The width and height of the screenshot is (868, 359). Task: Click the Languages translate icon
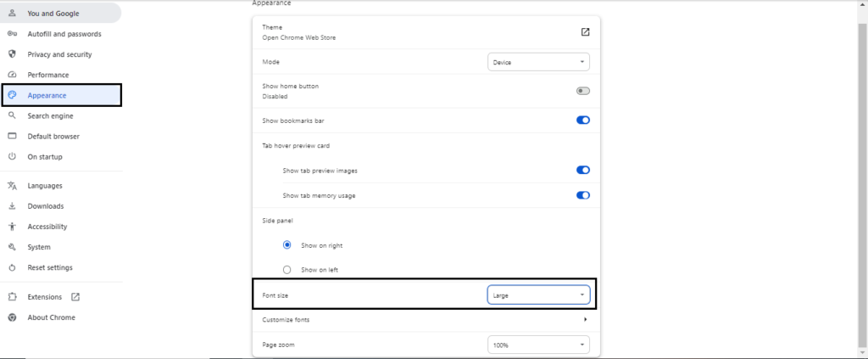pos(12,186)
